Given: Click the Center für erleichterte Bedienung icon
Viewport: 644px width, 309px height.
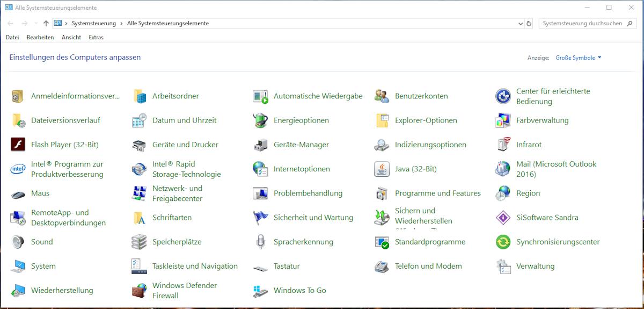Looking at the screenshot, I should [x=503, y=96].
